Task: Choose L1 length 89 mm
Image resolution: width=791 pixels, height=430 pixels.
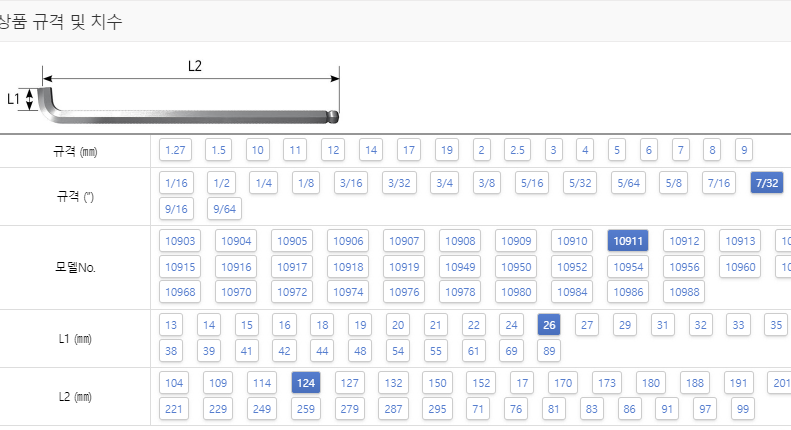Action: 549,350
